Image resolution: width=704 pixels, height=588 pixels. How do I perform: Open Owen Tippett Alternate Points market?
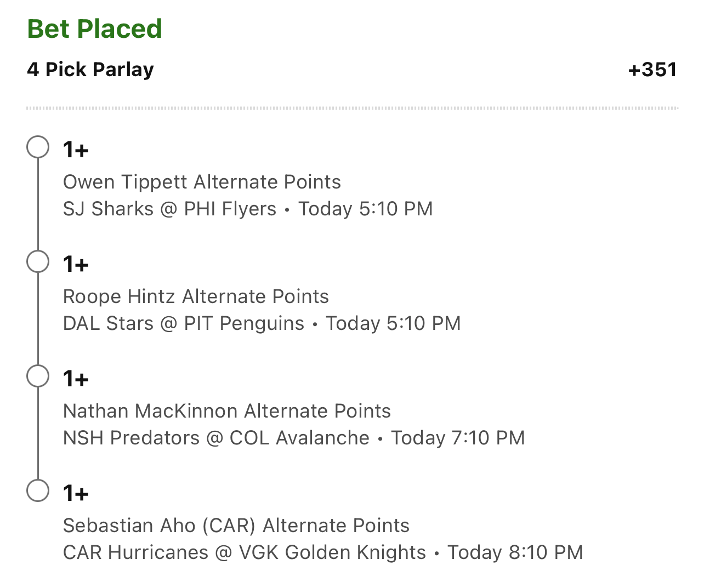(202, 182)
